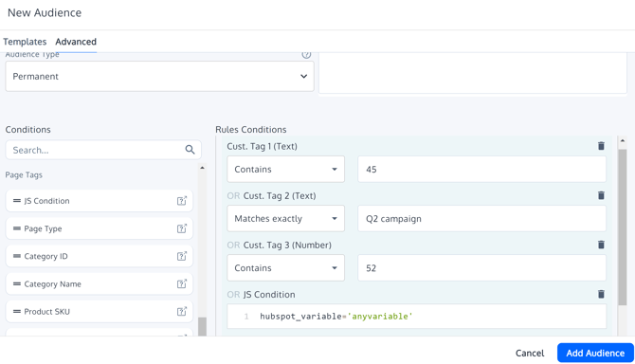Open help icon for Category ID
The image size is (635, 364).
click(182, 256)
